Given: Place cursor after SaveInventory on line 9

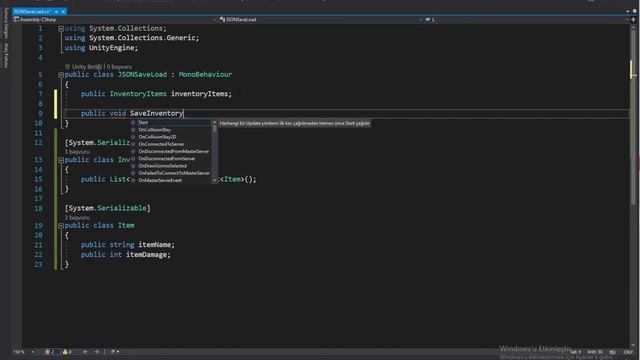Looking at the screenshot, I should pyautogui.click(x=184, y=113).
